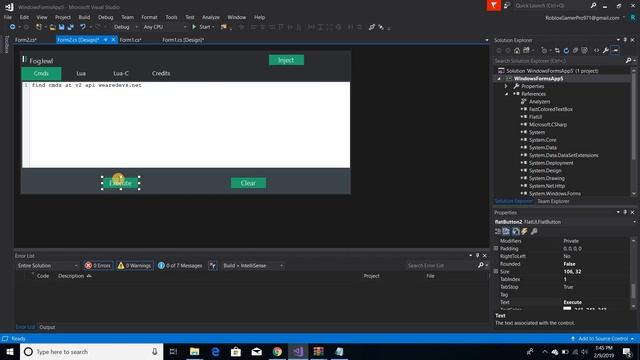The height and width of the screenshot is (360, 640).
Task: Click the Properties grid vertical scrollbar
Action: click(633, 273)
